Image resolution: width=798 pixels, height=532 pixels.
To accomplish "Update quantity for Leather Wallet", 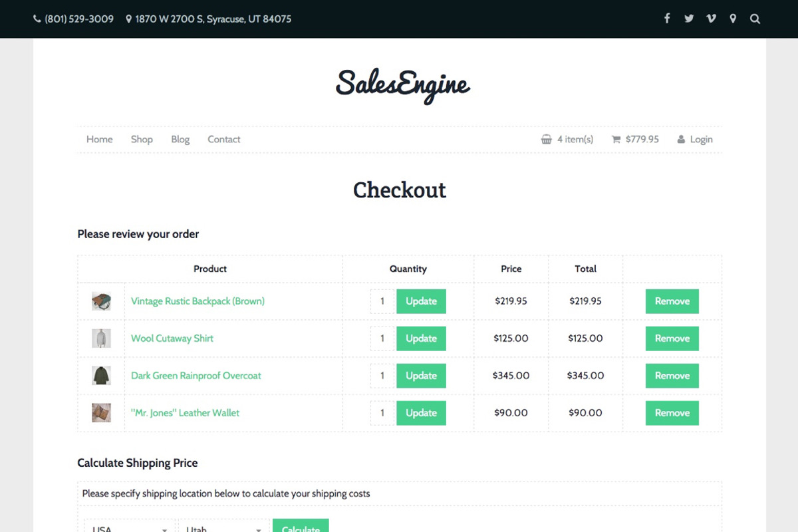I will pyautogui.click(x=422, y=413).
